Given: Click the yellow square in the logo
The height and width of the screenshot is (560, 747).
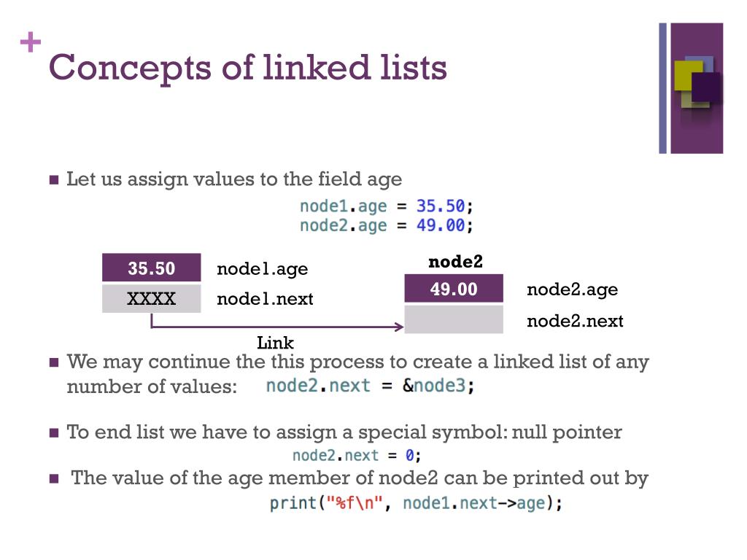Looking at the screenshot, I should 686,75.
